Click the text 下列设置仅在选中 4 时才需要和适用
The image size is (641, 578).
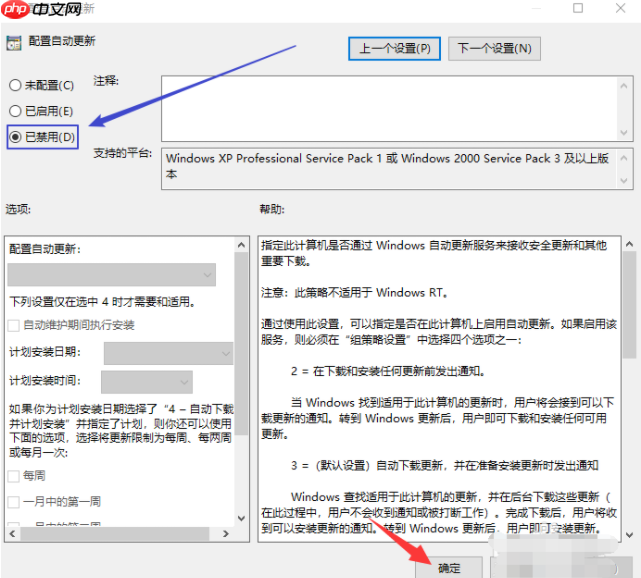[102, 302]
